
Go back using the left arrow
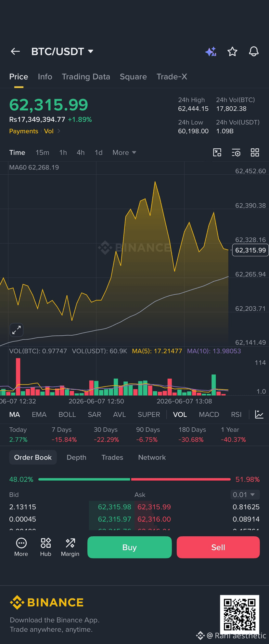pos(15,51)
